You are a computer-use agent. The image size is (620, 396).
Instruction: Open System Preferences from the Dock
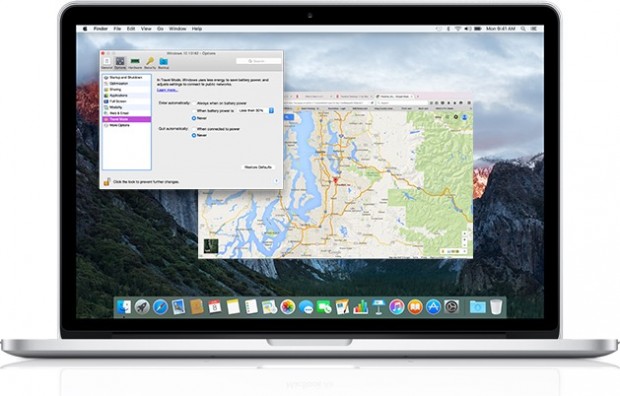click(452, 307)
